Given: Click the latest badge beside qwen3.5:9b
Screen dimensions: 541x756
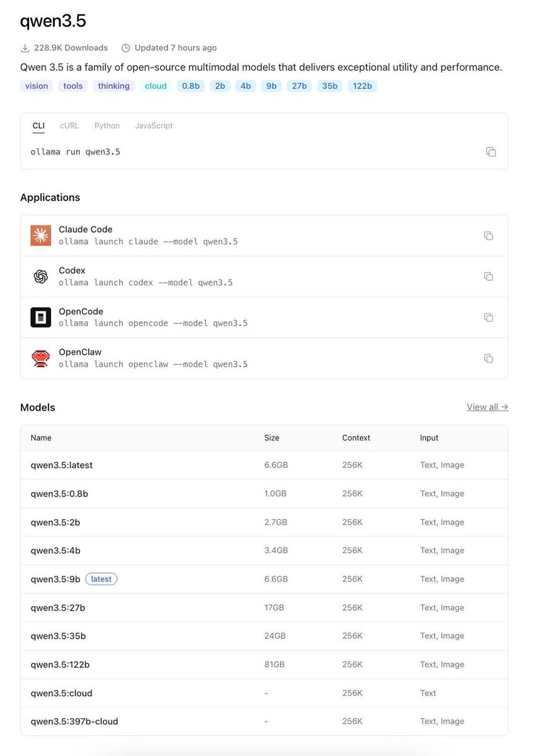Looking at the screenshot, I should [x=101, y=579].
